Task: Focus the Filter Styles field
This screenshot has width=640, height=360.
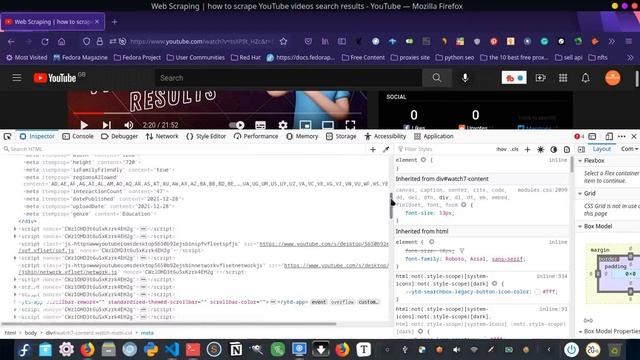Action: tap(444, 149)
